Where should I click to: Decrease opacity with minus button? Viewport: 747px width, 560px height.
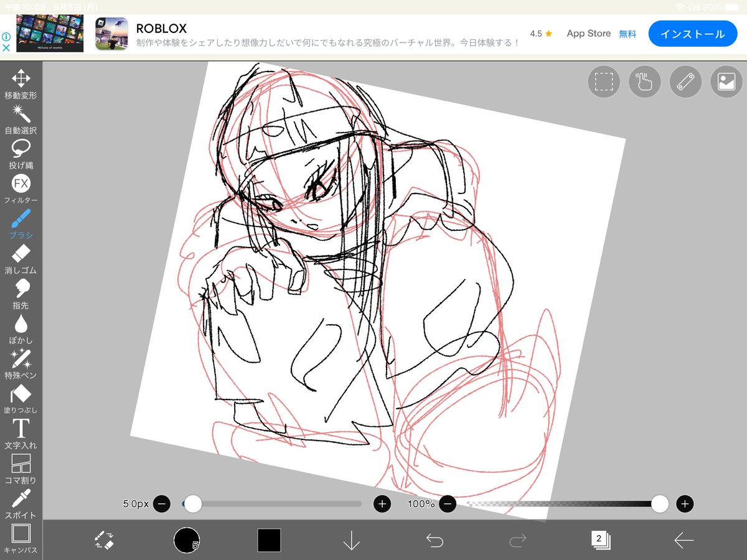(x=448, y=504)
